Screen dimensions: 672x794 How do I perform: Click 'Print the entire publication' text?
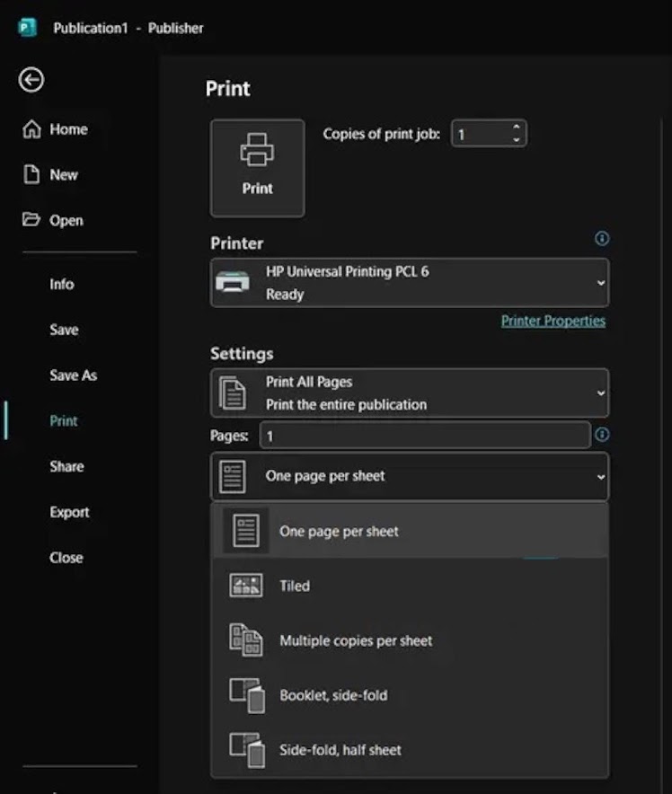point(347,404)
